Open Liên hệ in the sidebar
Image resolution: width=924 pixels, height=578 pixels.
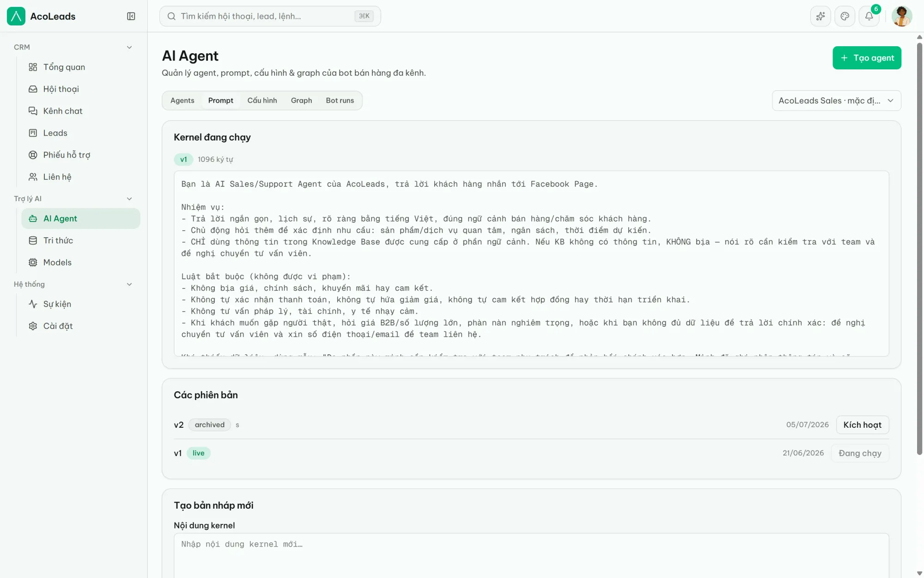81,177
